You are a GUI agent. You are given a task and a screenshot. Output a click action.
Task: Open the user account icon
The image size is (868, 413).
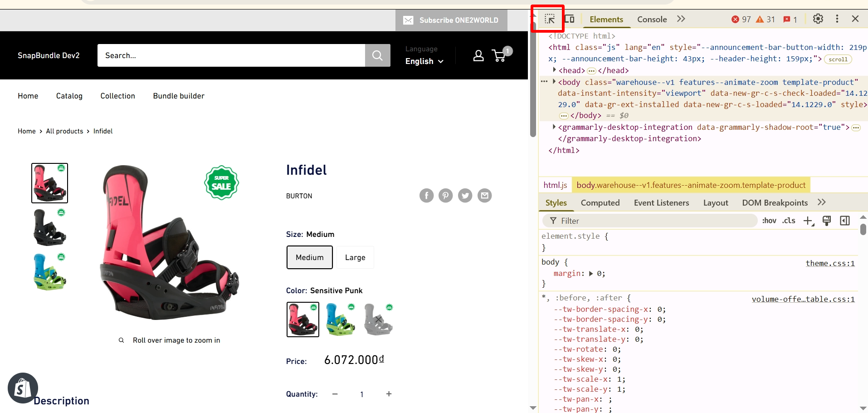point(478,55)
